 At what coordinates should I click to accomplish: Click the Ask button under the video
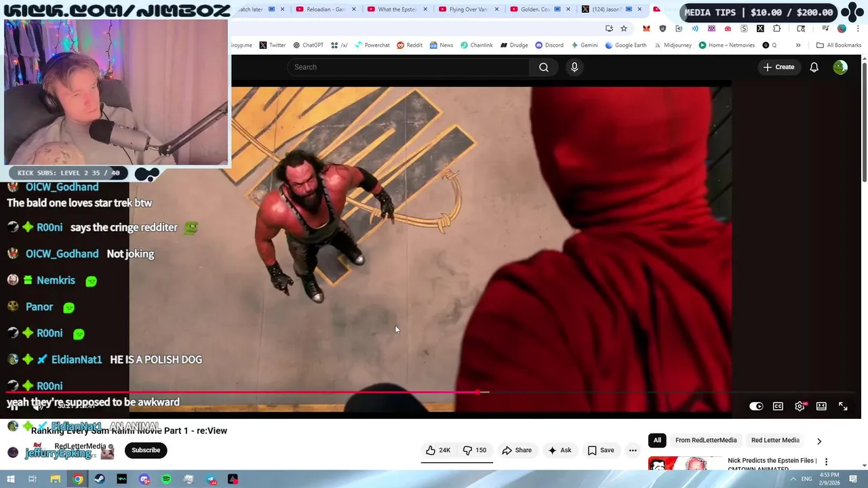pyautogui.click(x=559, y=450)
